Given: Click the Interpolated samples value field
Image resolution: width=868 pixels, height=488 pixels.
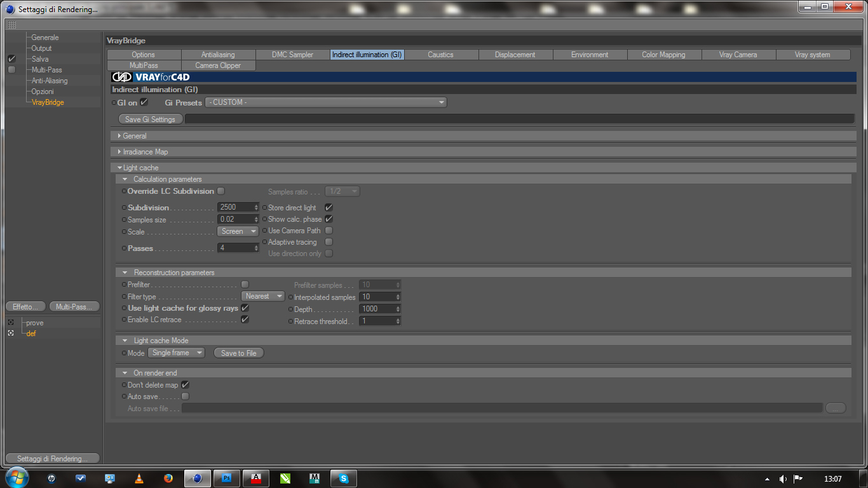Looking at the screenshot, I should click(x=377, y=297).
